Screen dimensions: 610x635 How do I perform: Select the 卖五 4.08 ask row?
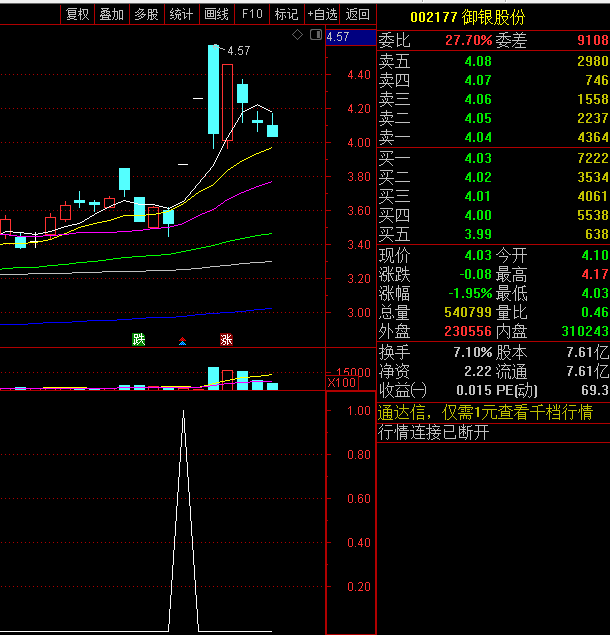pos(493,61)
